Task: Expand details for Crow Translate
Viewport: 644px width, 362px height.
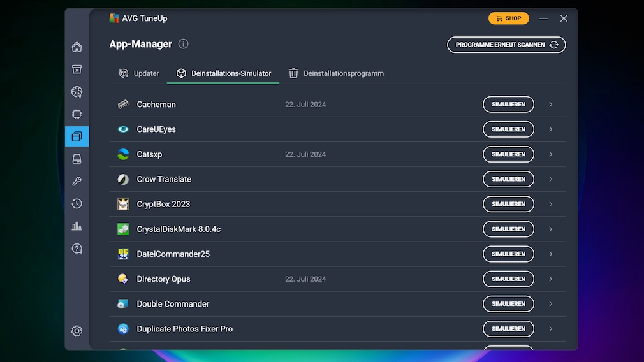Action: click(x=550, y=179)
